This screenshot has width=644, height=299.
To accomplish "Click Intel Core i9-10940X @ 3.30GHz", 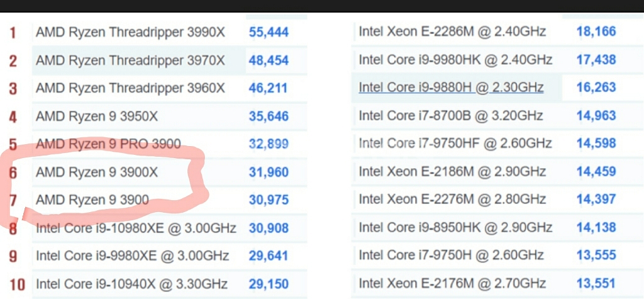I will [131, 284].
